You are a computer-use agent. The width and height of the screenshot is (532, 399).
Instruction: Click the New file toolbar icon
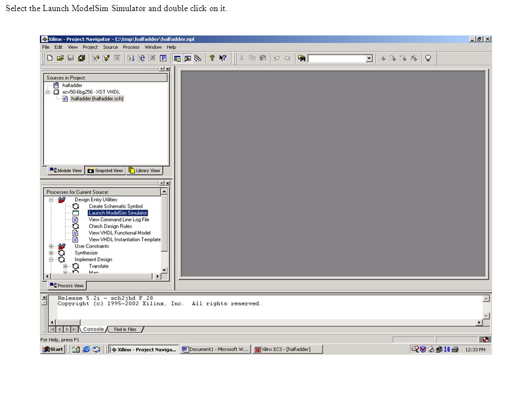coord(50,58)
